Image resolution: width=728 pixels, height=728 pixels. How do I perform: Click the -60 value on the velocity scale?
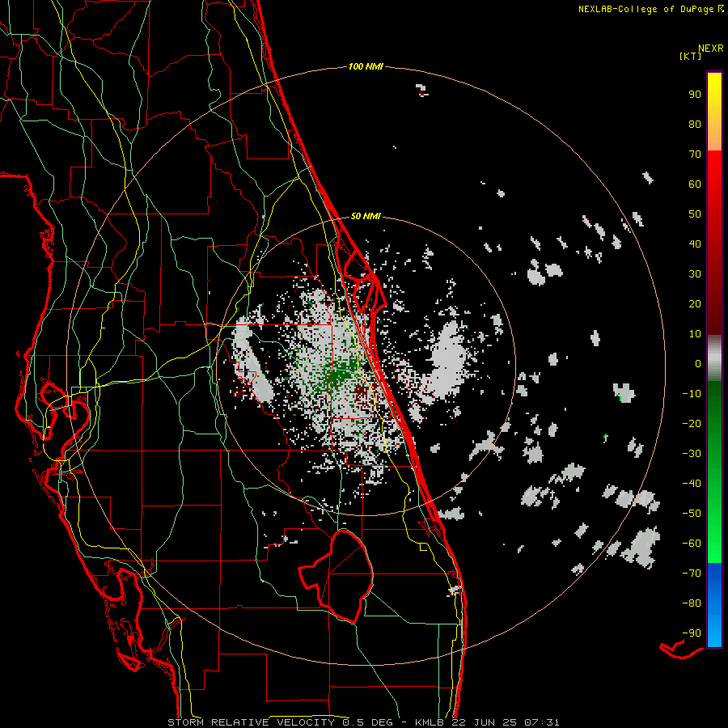[692, 544]
